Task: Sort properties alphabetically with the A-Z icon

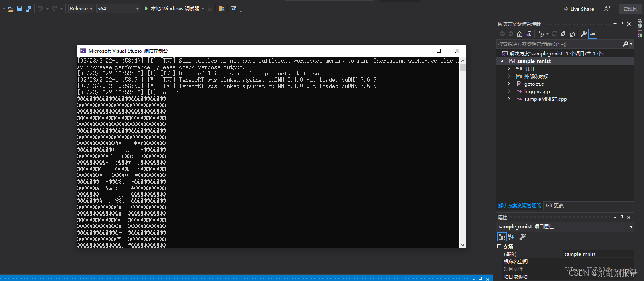Action: 511,237
